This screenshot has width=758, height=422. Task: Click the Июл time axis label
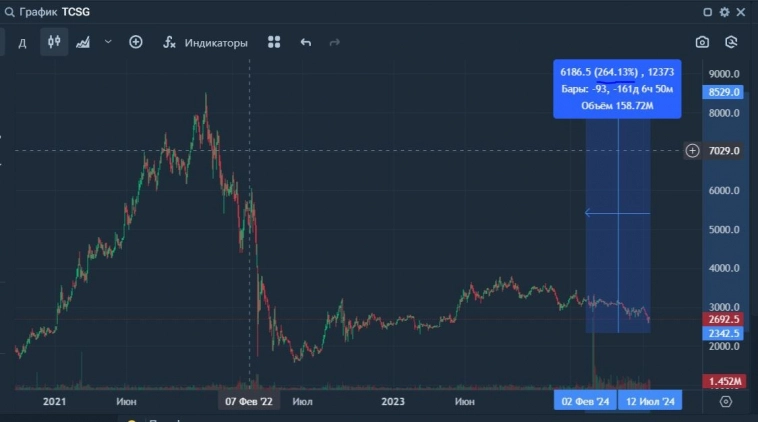click(302, 402)
